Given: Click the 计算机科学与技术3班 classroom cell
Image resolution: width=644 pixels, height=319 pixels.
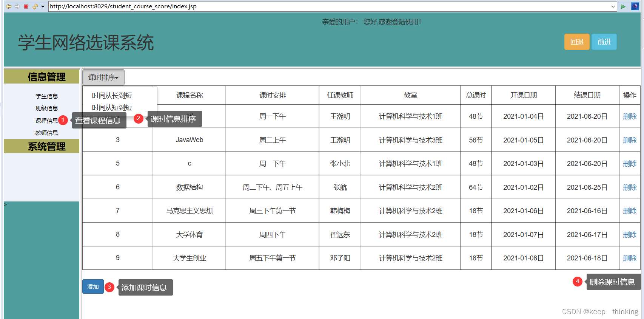Looking at the screenshot, I should (411, 140).
